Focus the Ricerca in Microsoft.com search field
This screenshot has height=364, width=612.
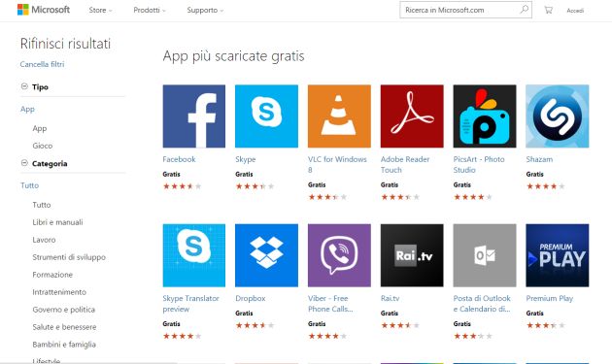pyautogui.click(x=460, y=10)
